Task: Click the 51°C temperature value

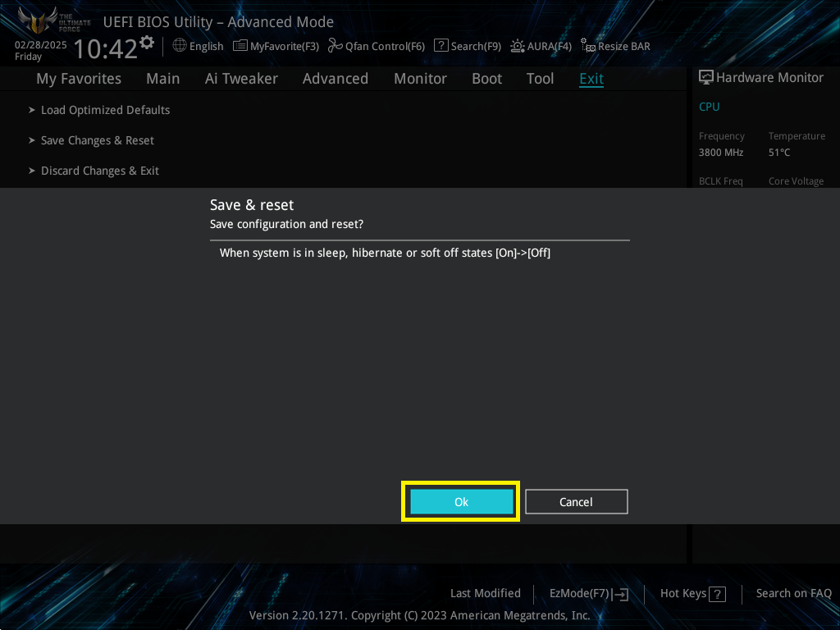Action: [779, 153]
